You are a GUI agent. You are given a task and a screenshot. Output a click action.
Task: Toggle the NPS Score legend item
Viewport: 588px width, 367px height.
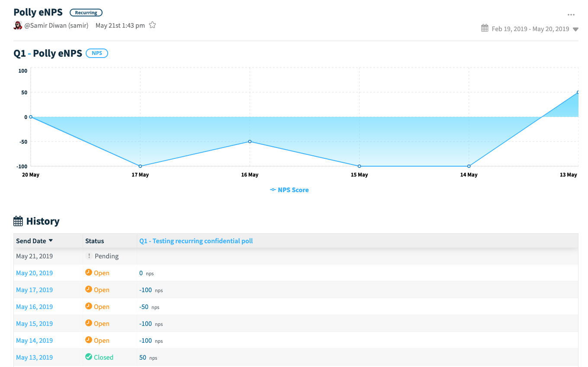[x=289, y=190]
